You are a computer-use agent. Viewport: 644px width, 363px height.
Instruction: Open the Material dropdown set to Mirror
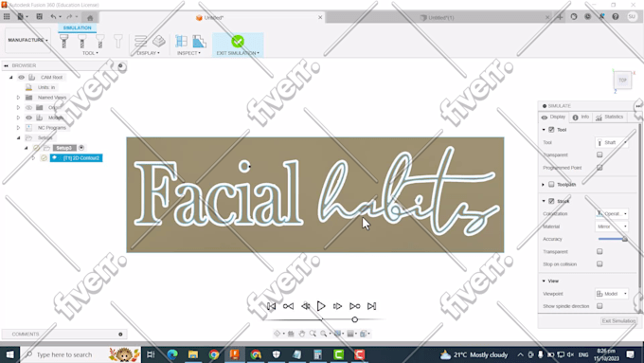(x=612, y=227)
